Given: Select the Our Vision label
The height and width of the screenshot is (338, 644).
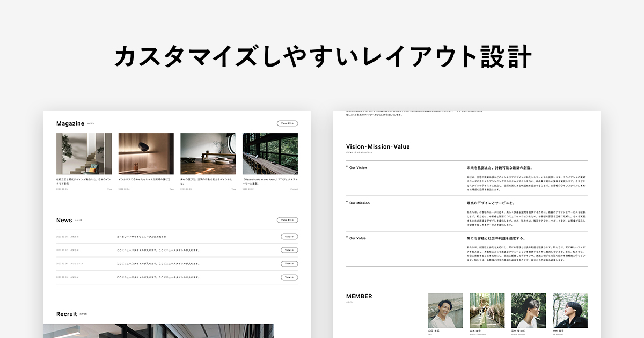Looking at the screenshot, I should [358, 168].
